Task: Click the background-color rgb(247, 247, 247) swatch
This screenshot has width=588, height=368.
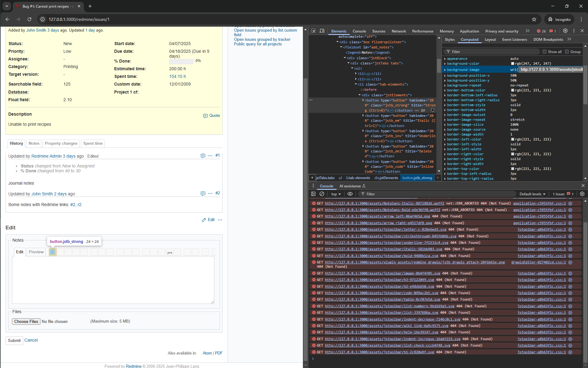Action: point(512,63)
